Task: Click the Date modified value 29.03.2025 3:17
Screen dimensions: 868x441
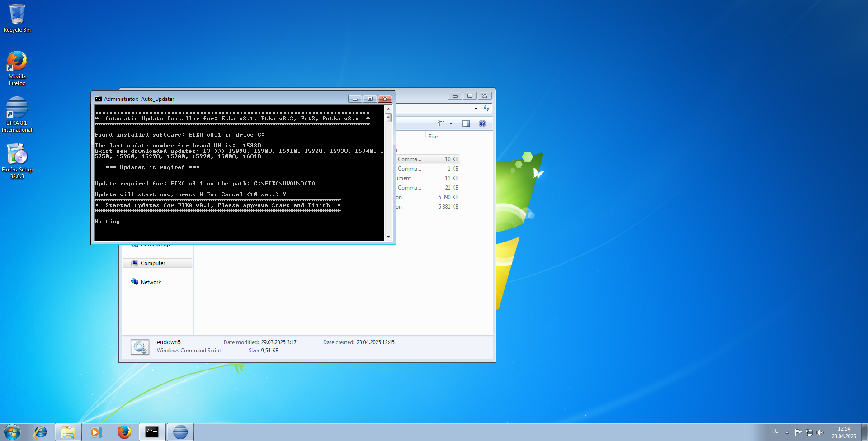Action: coord(279,342)
